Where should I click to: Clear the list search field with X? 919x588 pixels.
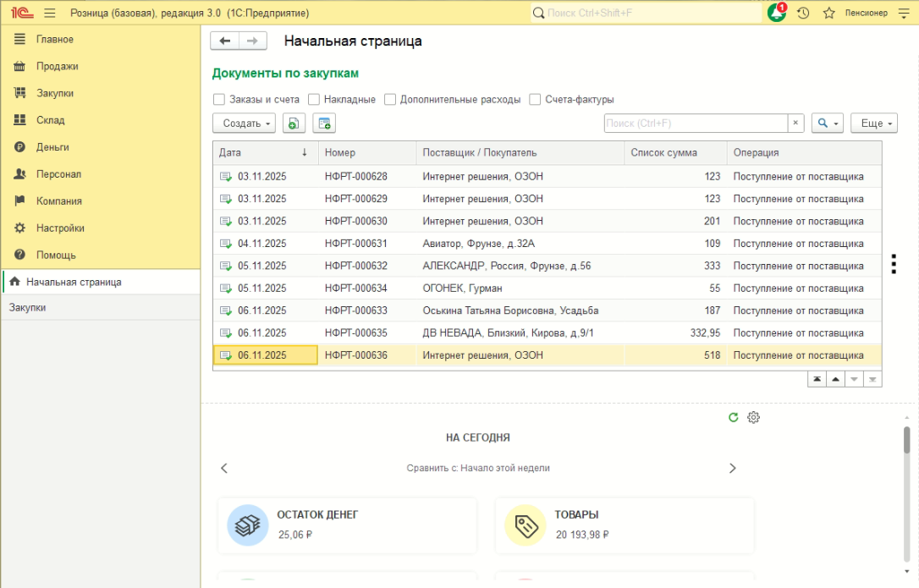tap(795, 124)
